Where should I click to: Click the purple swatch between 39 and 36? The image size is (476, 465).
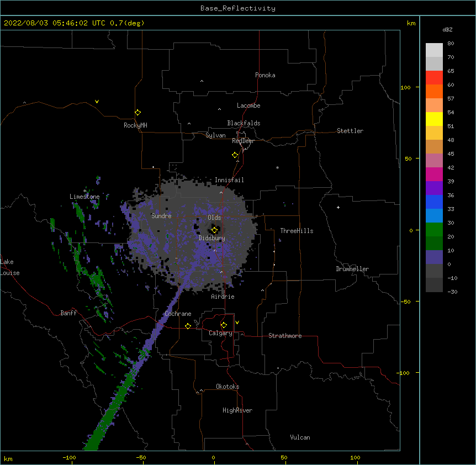pyautogui.click(x=434, y=188)
